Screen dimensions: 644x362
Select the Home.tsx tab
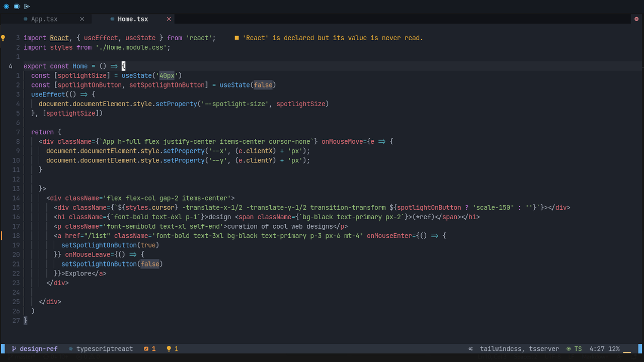(x=133, y=19)
